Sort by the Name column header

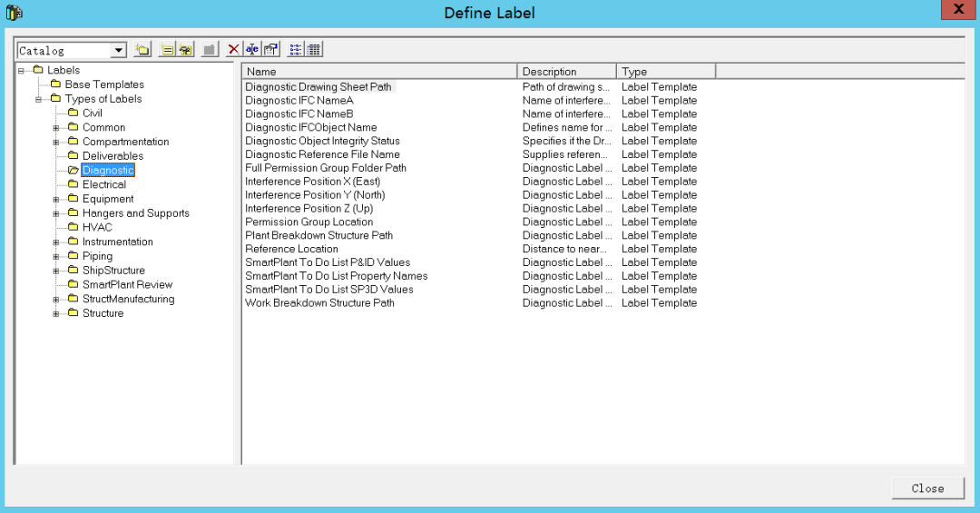point(379,72)
